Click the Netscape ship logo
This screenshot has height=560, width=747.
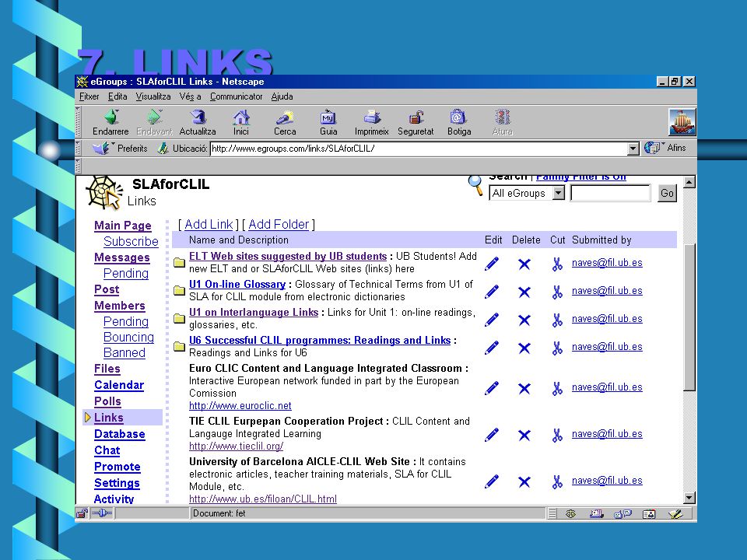coord(682,122)
